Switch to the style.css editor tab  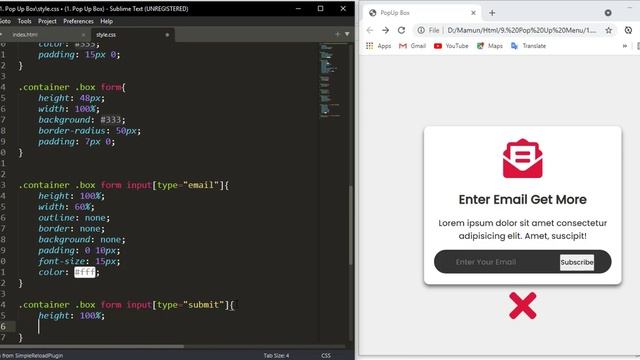point(106,35)
